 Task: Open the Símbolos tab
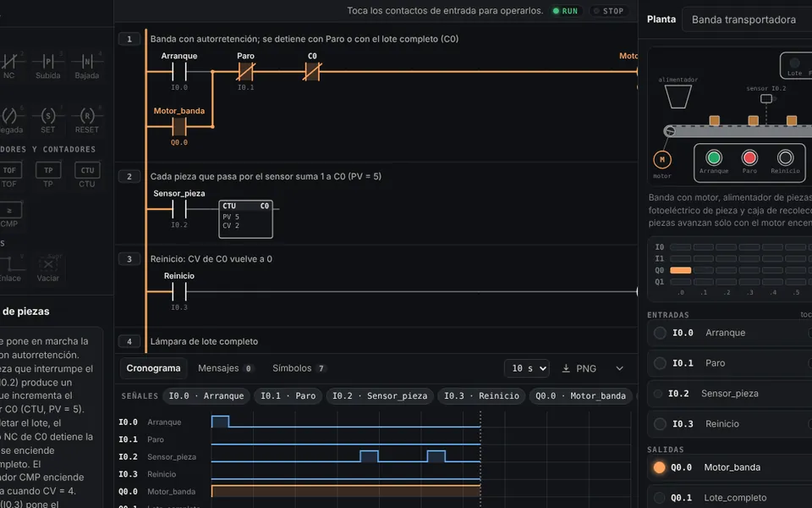[x=299, y=368]
